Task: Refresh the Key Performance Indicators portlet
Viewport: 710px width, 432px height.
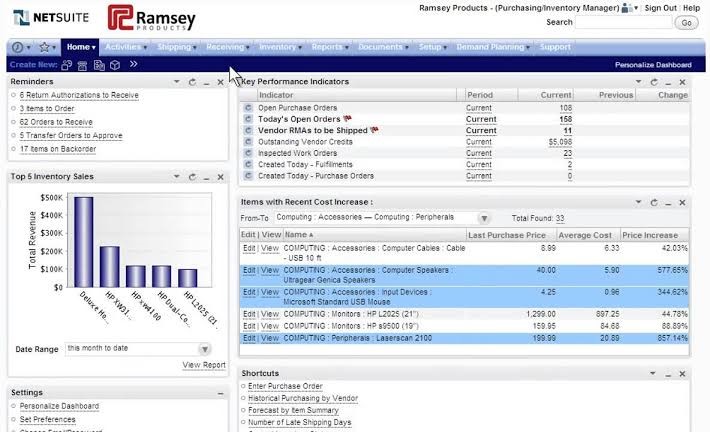Action: pyautogui.click(x=654, y=82)
